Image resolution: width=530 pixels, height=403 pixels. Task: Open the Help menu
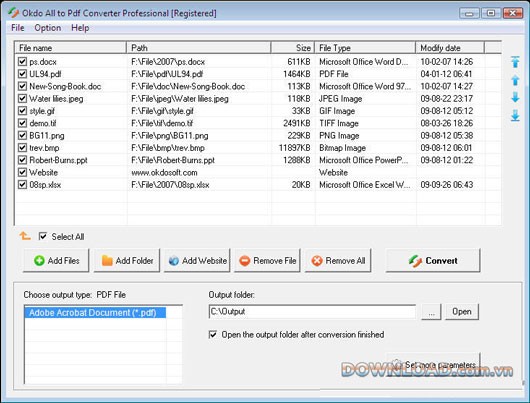(x=80, y=28)
